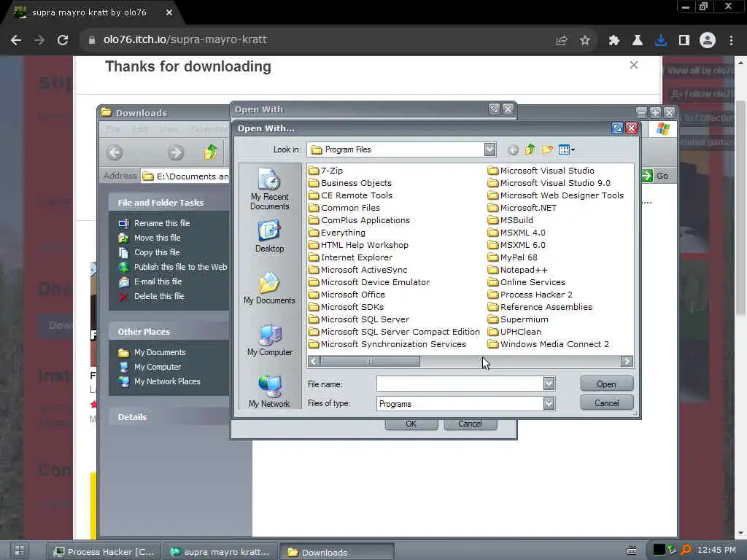Open browser extensions puzzle icon
747x560 pixels.
614,40
